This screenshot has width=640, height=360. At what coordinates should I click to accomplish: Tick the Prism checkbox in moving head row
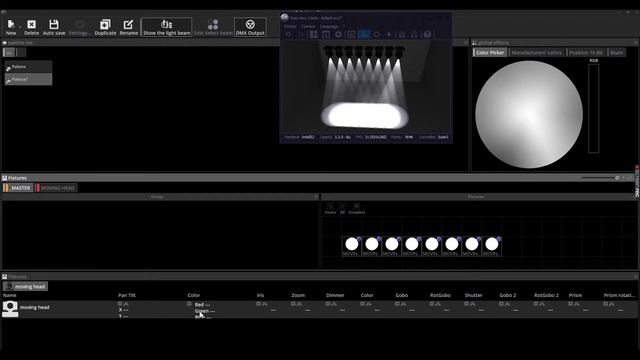point(571,304)
